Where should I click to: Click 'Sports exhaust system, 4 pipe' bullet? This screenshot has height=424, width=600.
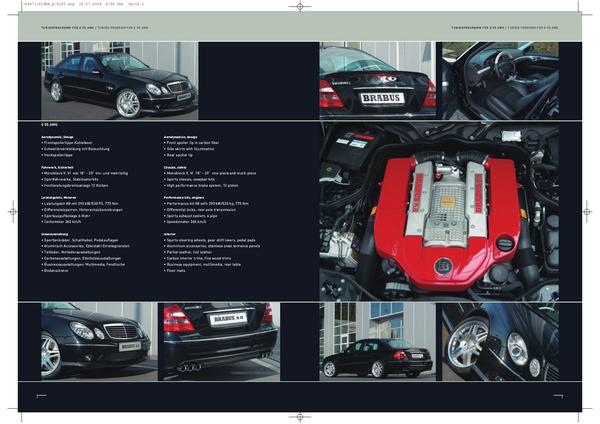(192, 216)
